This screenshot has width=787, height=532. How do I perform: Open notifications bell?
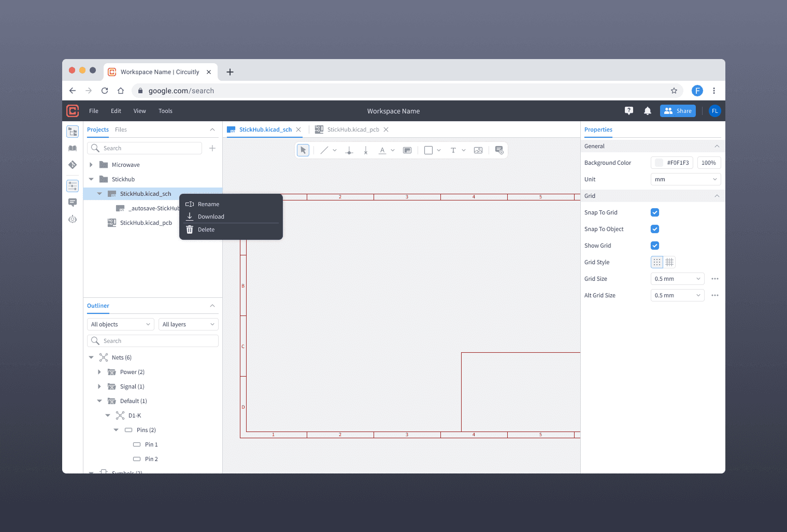(648, 111)
